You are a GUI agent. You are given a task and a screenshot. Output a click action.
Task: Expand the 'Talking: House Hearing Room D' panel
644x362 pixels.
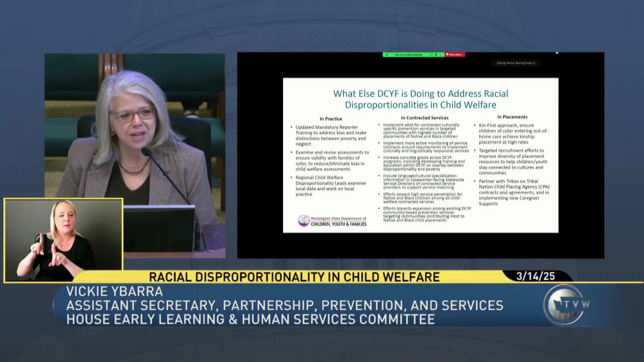(x=516, y=63)
